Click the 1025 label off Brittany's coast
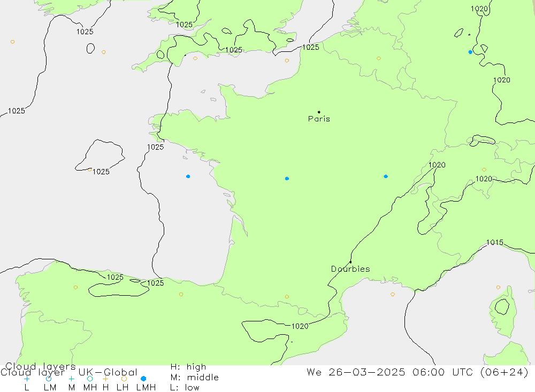The height and width of the screenshot is (392, 535). 155,147
